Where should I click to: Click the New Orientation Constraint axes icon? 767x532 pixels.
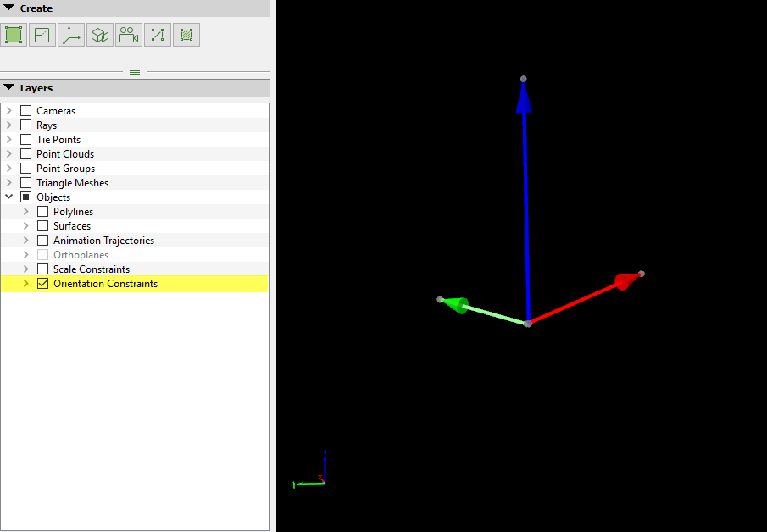pos(71,35)
